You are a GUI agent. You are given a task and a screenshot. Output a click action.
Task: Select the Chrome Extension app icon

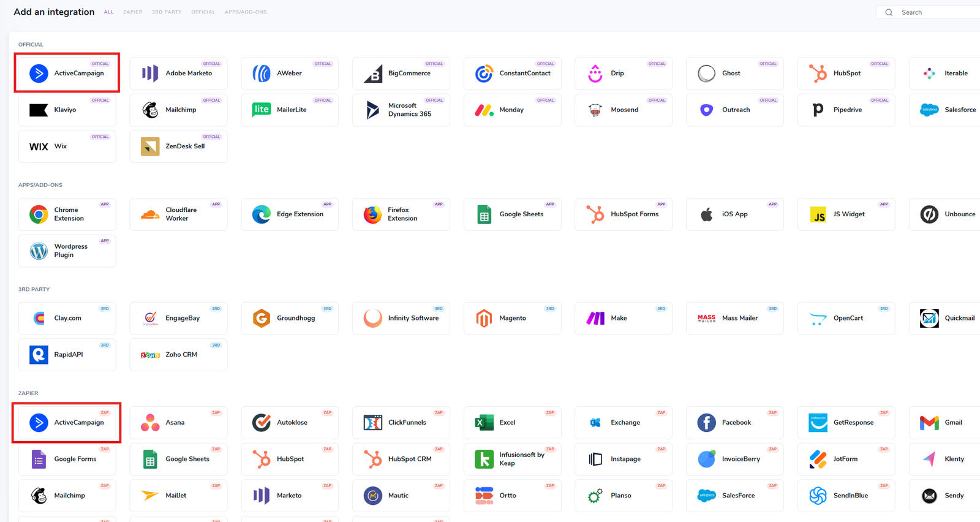tap(39, 214)
